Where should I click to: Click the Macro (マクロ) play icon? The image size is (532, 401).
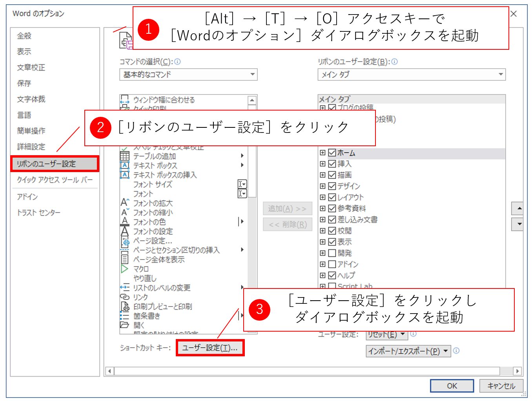point(124,269)
